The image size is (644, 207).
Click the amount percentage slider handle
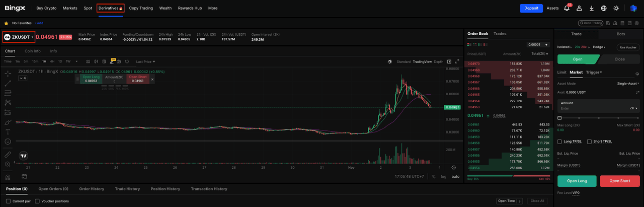tap(559, 118)
